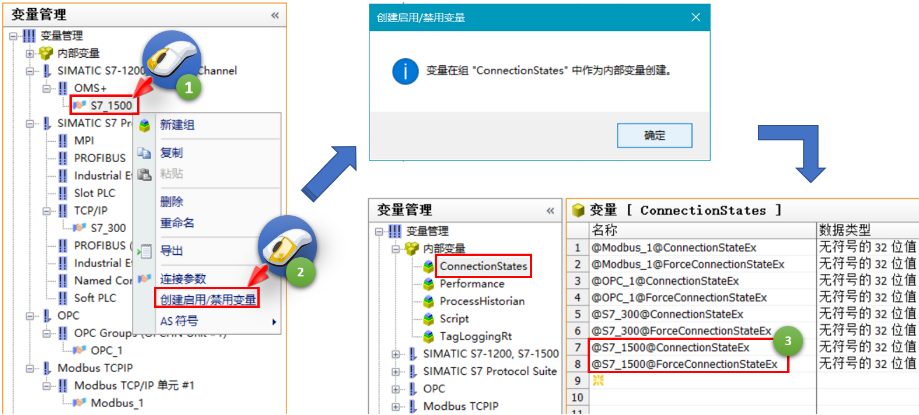Click the 新建组 icon in context menu
Screen dimensions: 919x415
pos(145,126)
